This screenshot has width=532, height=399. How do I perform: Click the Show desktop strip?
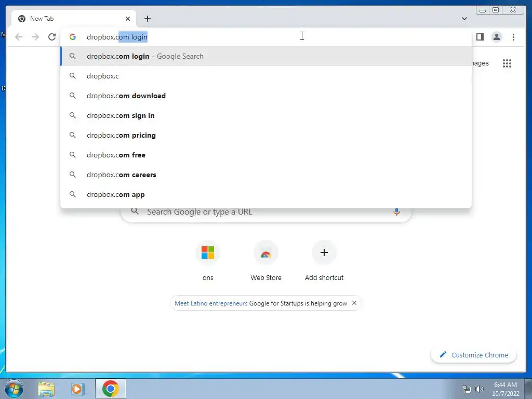click(x=528, y=389)
